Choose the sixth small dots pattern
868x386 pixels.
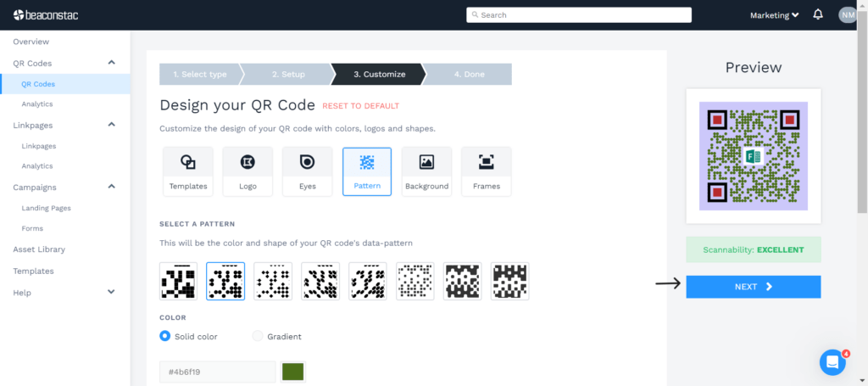pos(415,282)
